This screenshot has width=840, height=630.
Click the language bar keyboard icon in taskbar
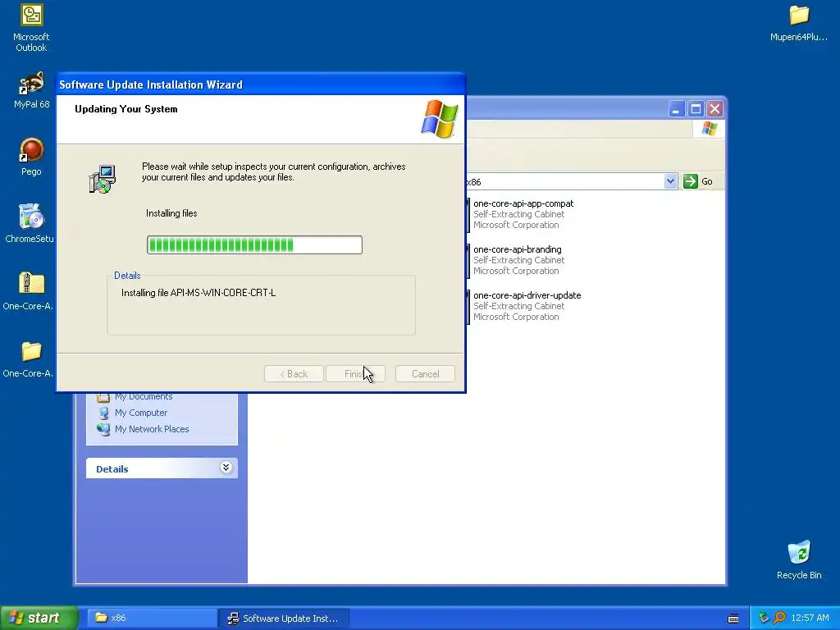tap(733, 619)
